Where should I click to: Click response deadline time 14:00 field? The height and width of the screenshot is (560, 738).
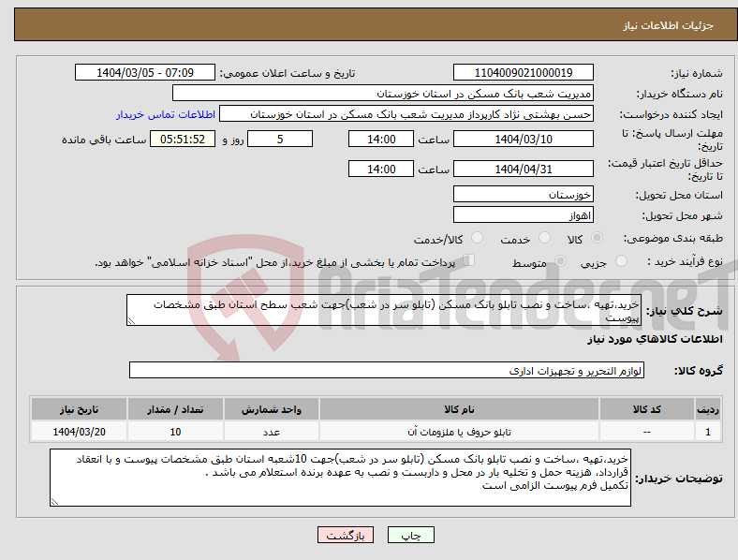click(x=381, y=139)
